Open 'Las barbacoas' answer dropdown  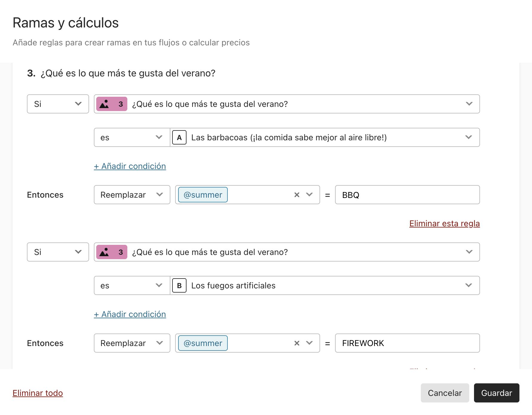click(325, 137)
